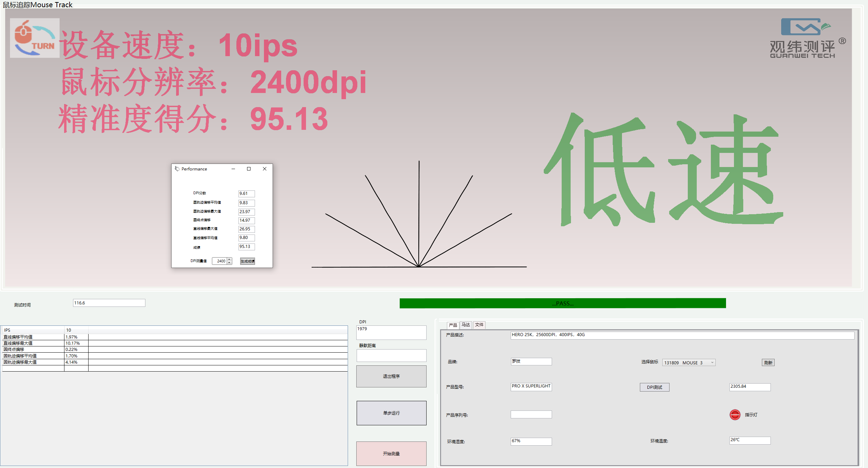
Task: Click the 产品序列号 input field
Action: [x=531, y=414]
